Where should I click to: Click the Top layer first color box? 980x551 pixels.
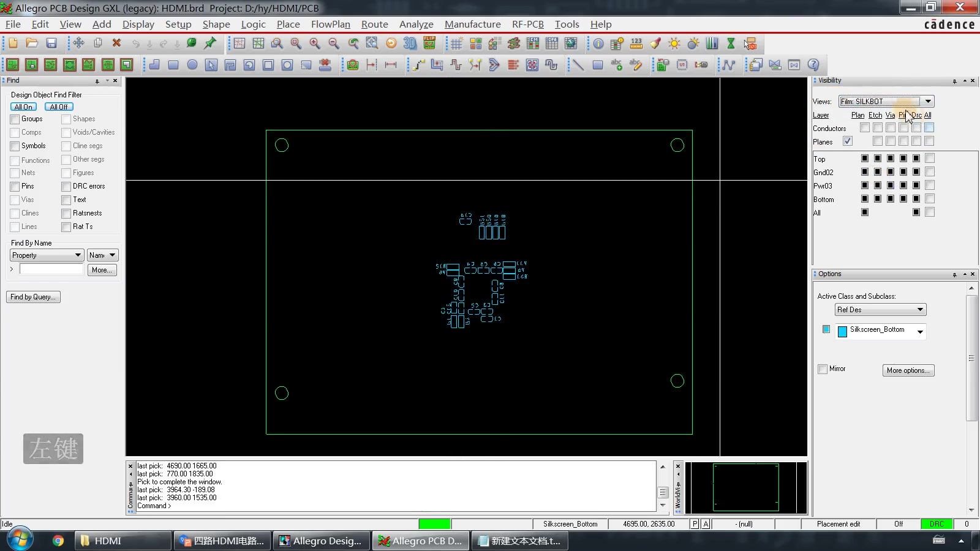[x=865, y=159]
